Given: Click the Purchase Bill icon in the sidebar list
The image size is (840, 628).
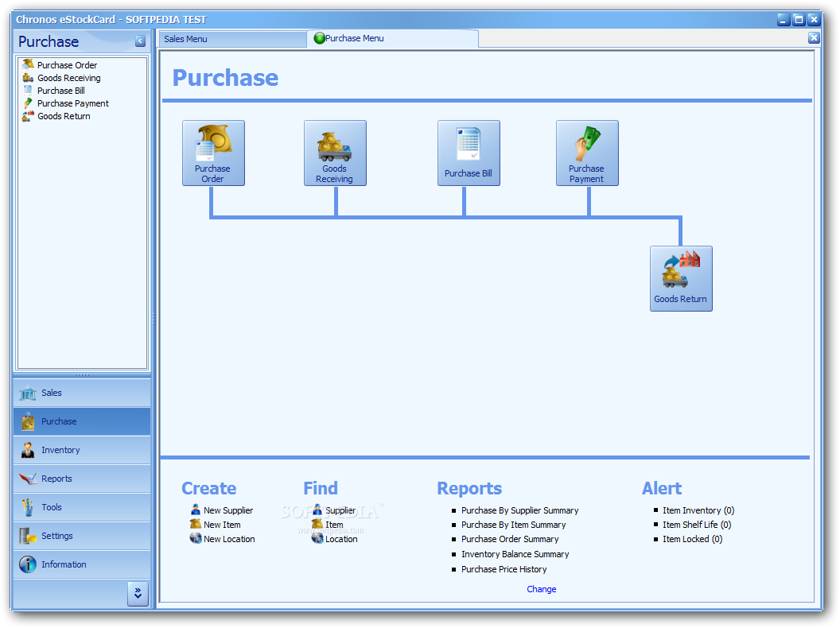Looking at the screenshot, I should (28, 91).
